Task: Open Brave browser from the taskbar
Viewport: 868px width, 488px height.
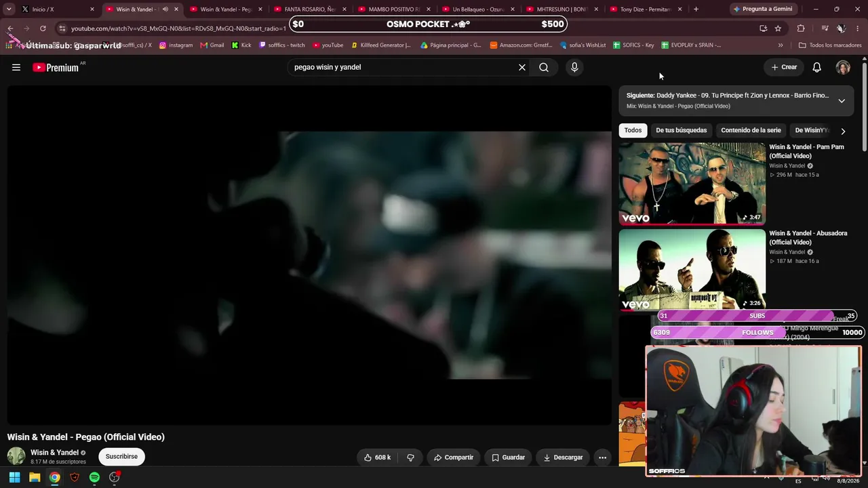Action: [75, 477]
